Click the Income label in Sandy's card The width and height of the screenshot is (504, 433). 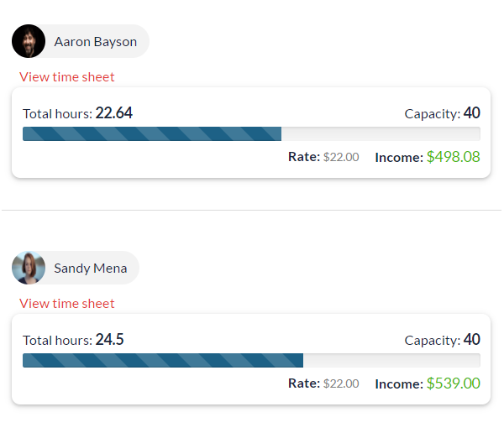(399, 384)
